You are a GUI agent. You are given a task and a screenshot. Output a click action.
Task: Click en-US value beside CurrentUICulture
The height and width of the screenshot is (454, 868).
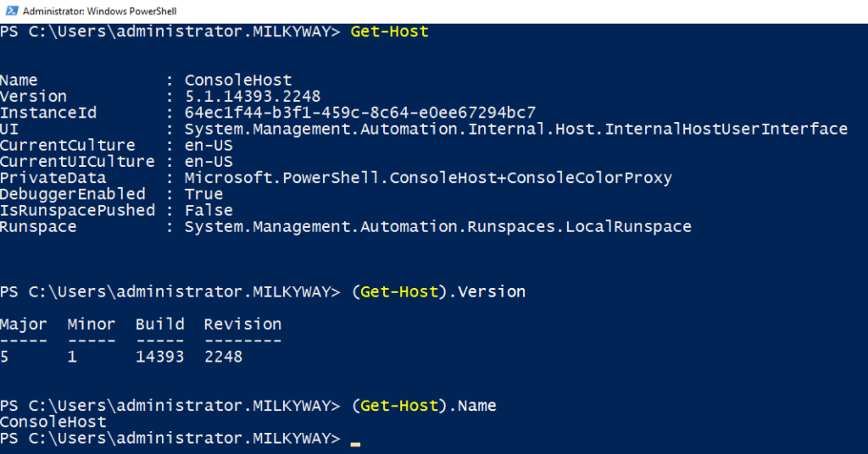tap(209, 162)
